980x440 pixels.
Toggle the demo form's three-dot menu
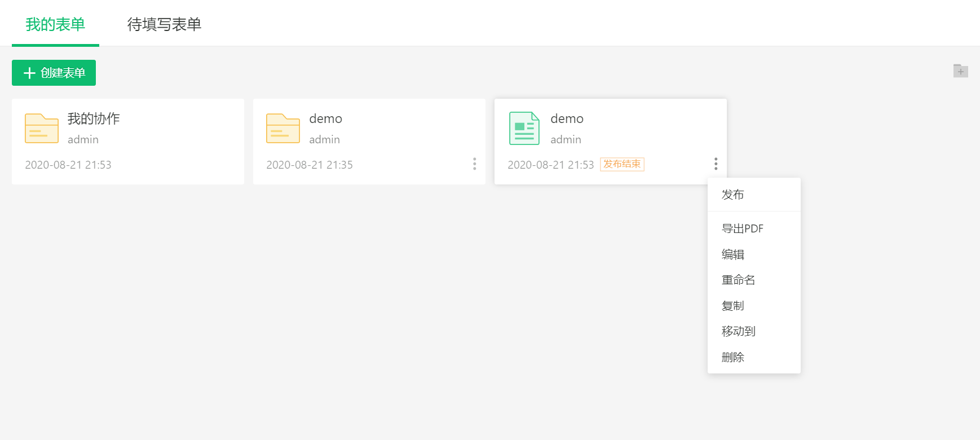coord(716,164)
